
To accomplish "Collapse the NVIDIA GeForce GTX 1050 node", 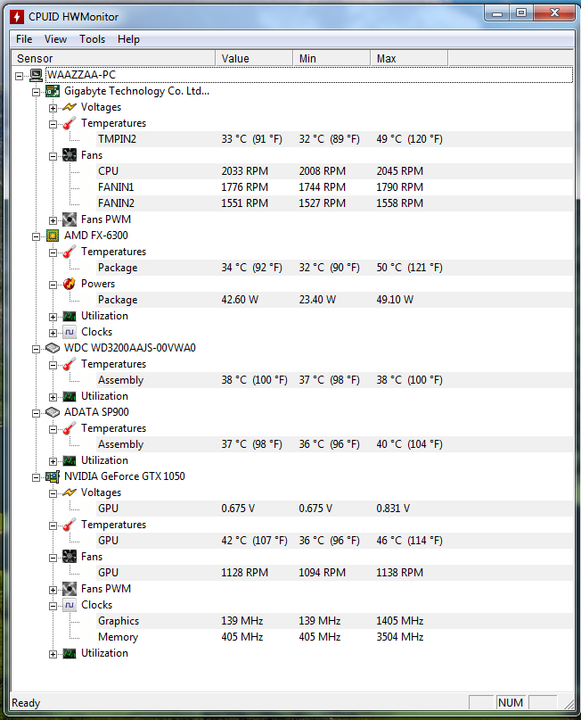I will 36,478.
